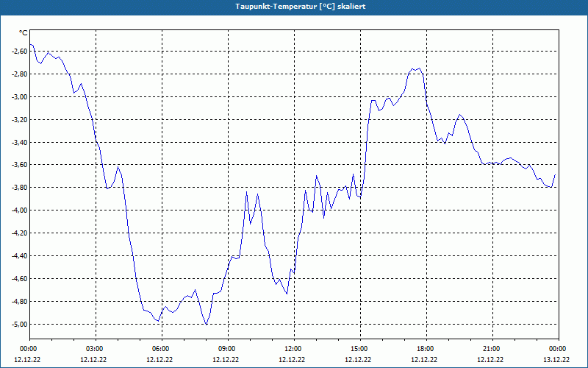Click the -3,20 y-axis label
The image size is (588, 368).
click(x=20, y=120)
